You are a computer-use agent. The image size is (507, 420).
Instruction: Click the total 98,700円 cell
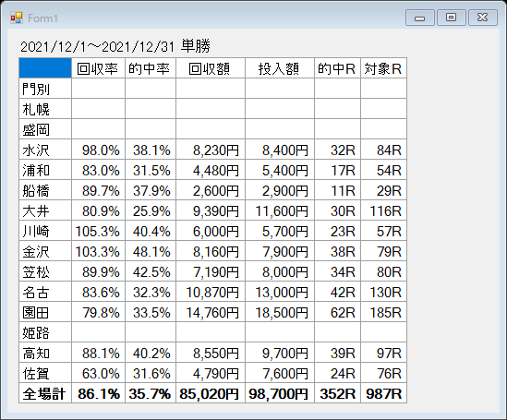(x=280, y=393)
